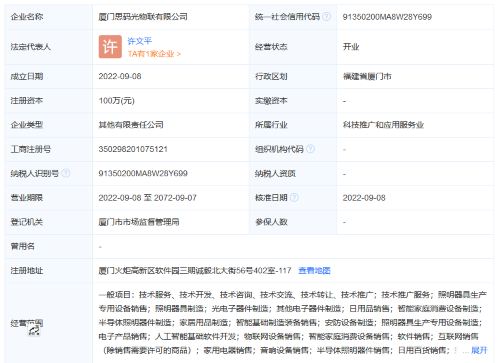Click approval date value beside 核准日期
Viewport: 500px width, 363px height.
click(364, 198)
